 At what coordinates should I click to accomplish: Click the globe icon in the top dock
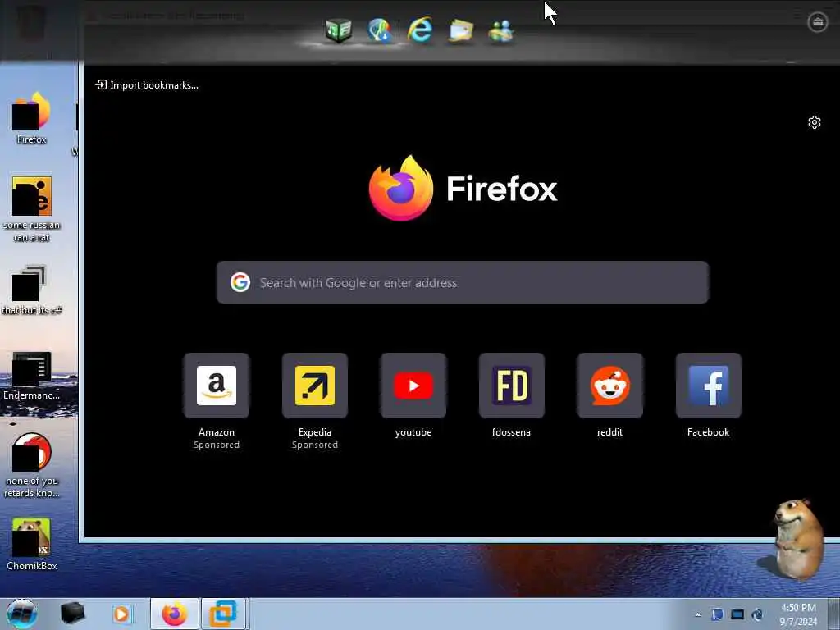(379, 30)
